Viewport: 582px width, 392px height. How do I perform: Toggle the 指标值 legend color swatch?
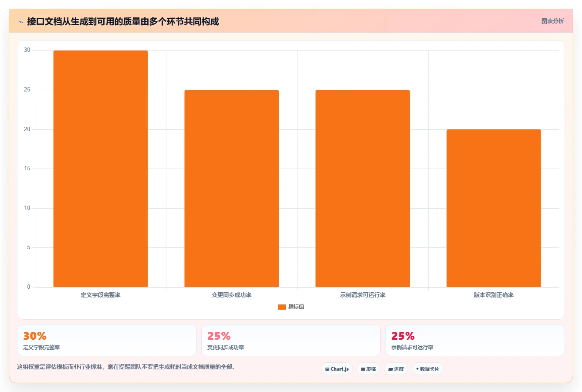tap(282, 307)
